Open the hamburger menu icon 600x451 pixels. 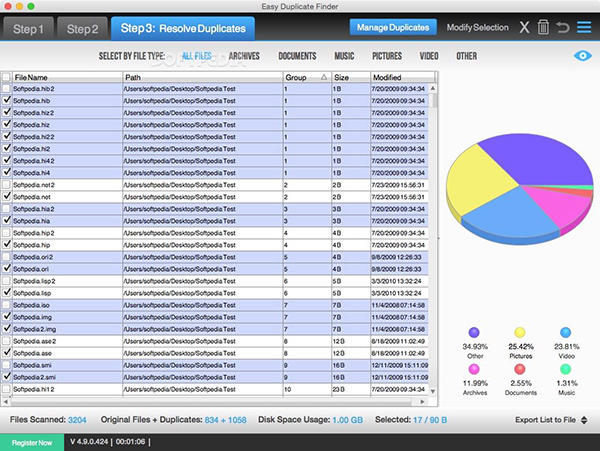click(x=584, y=27)
